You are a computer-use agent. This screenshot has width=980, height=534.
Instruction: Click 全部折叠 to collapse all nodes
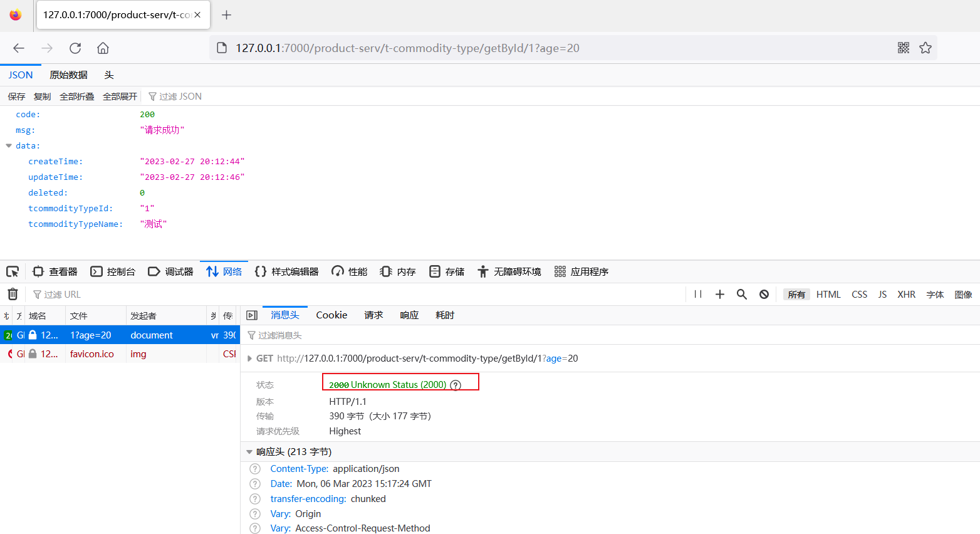pyautogui.click(x=77, y=97)
